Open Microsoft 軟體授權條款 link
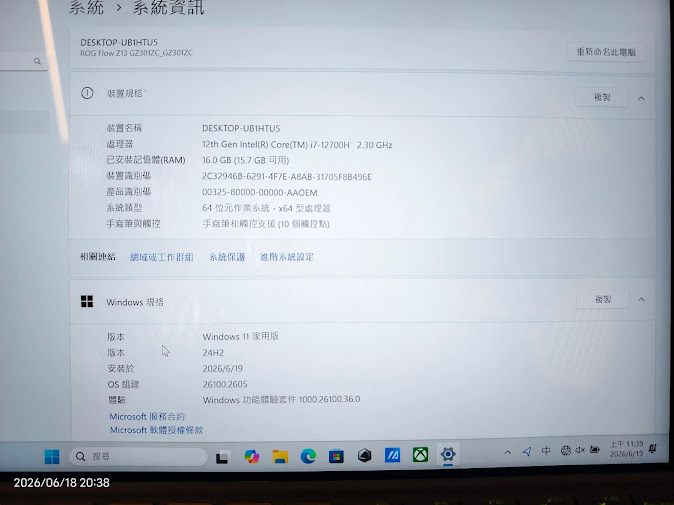 [156, 430]
